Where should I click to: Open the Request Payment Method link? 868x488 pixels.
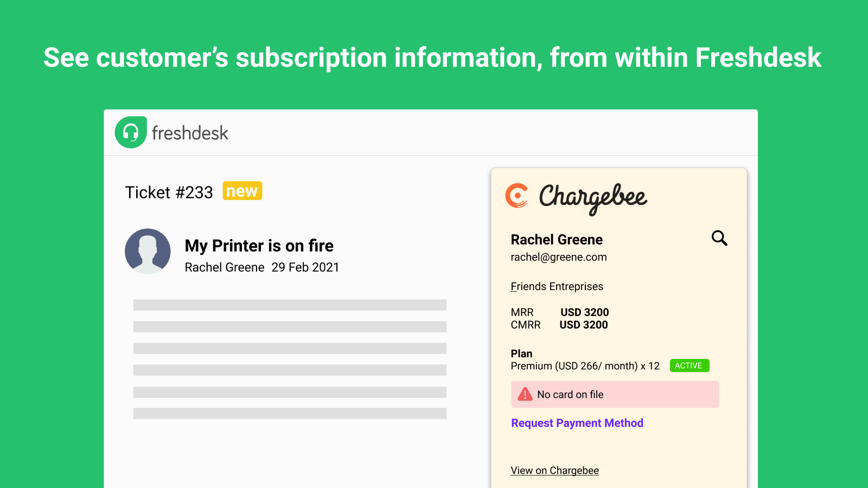tap(577, 423)
